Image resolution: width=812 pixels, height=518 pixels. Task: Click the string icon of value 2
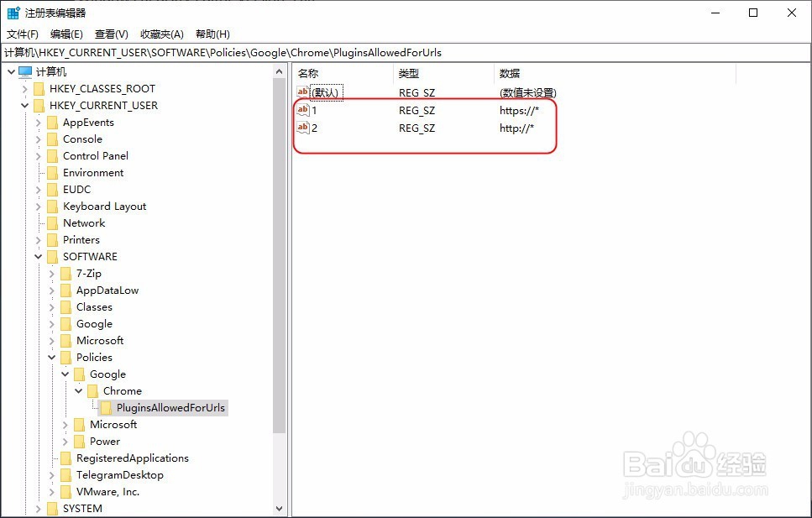click(x=303, y=128)
